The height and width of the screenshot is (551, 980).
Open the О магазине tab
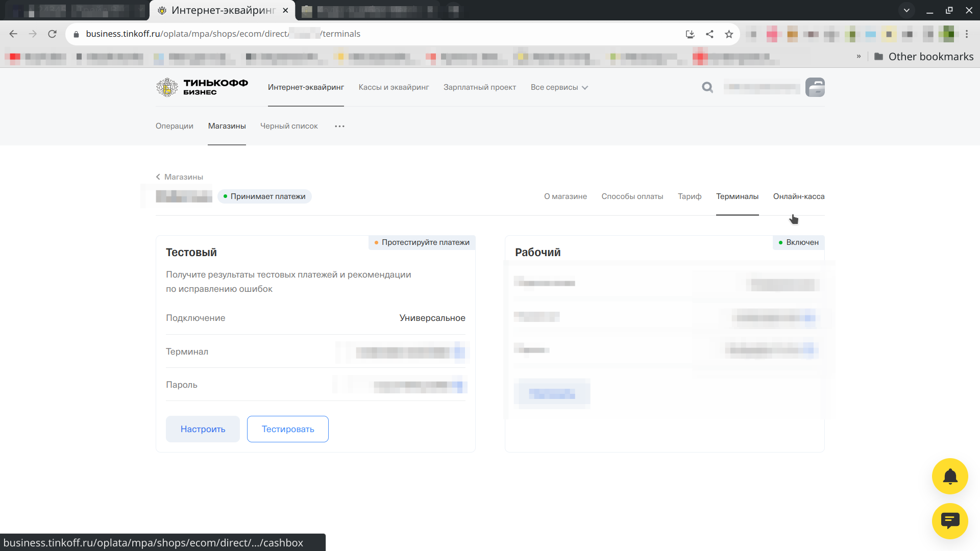click(x=566, y=196)
